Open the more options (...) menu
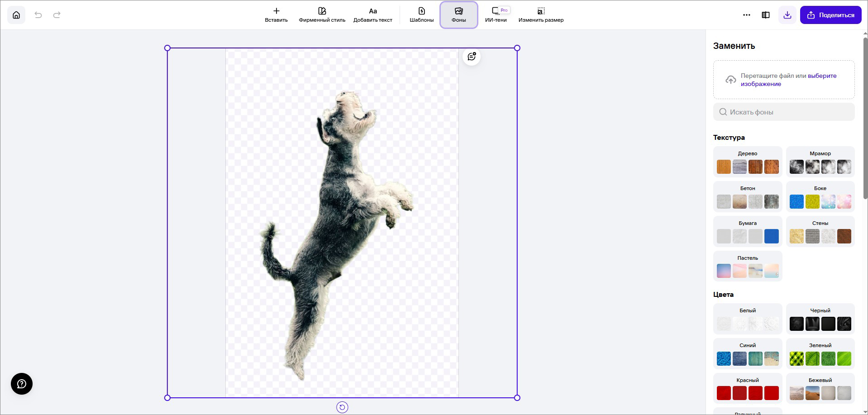This screenshot has height=415, width=868. (x=746, y=14)
